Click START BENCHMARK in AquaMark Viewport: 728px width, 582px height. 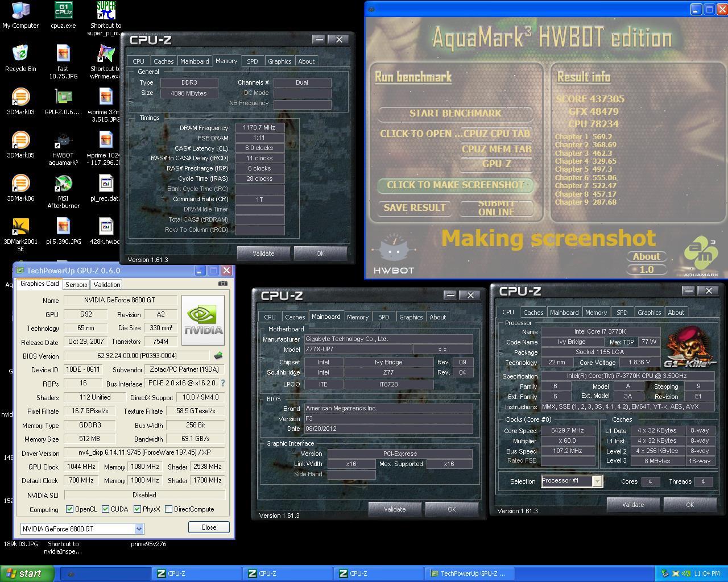point(456,113)
